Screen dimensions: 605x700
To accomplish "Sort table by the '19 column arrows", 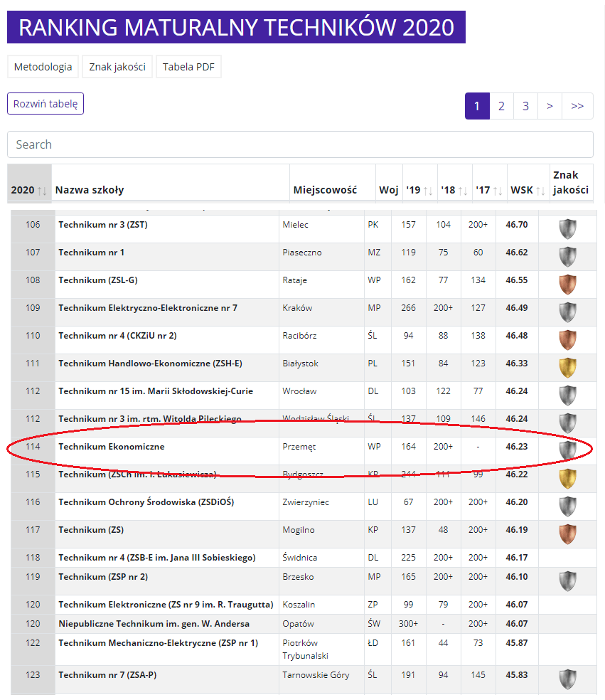I will pyautogui.click(x=428, y=191).
